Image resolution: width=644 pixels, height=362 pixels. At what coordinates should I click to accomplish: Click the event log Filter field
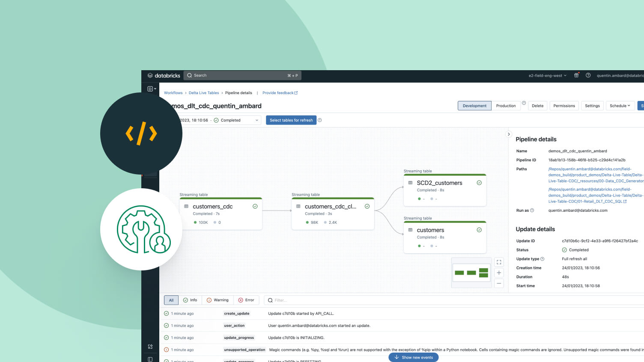click(454, 300)
